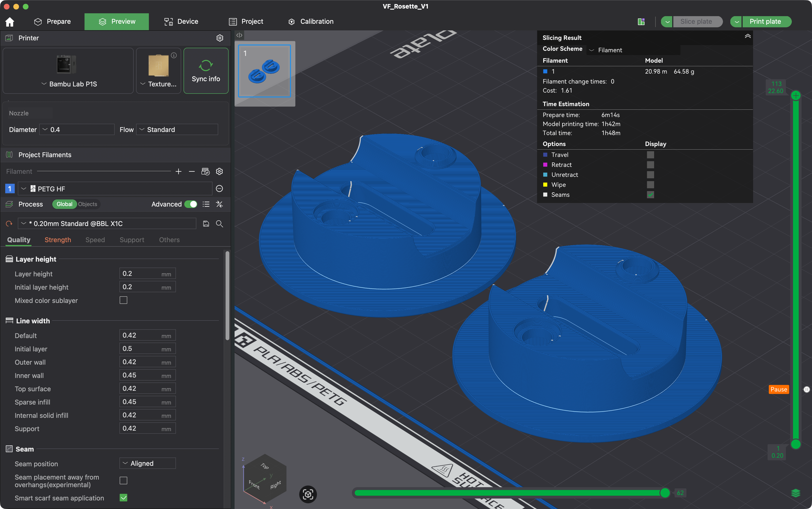Remove filament with minus icon
Image resolution: width=812 pixels, height=509 pixels.
(192, 172)
